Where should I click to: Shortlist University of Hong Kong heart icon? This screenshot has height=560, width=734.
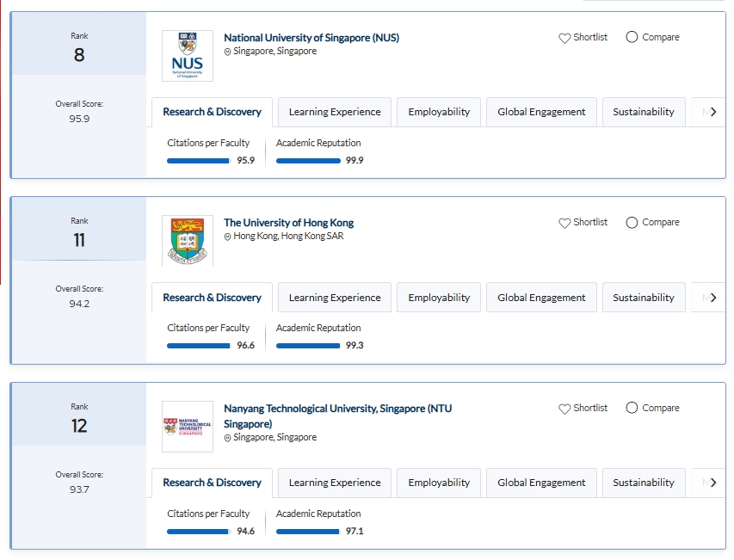click(564, 223)
